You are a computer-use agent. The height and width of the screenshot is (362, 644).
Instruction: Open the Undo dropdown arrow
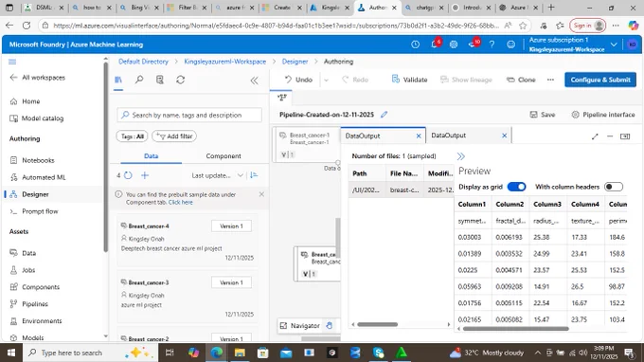(x=326, y=80)
